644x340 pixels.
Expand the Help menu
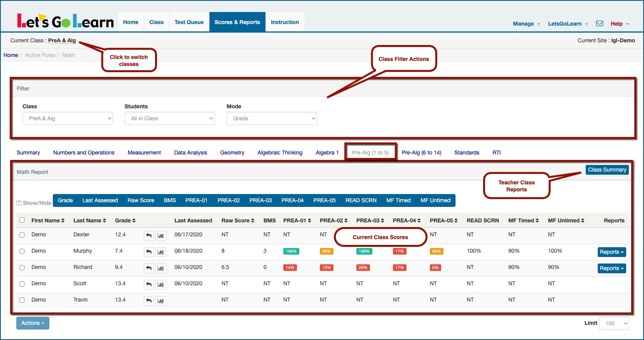(620, 24)
